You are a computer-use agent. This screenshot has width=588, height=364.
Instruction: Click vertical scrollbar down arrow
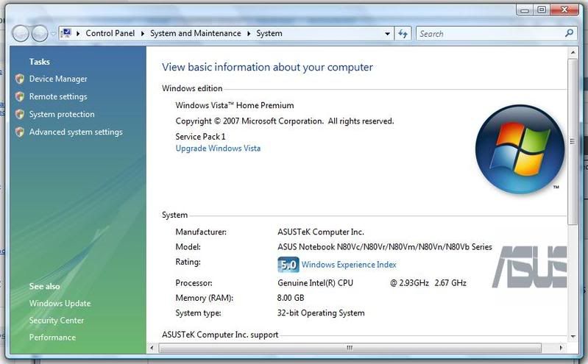point(573,336)
